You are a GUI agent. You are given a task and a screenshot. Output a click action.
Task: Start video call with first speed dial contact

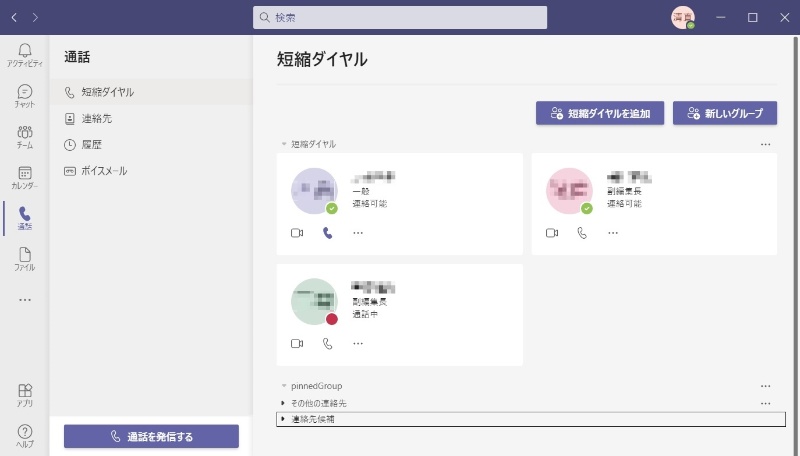[297, 233]
